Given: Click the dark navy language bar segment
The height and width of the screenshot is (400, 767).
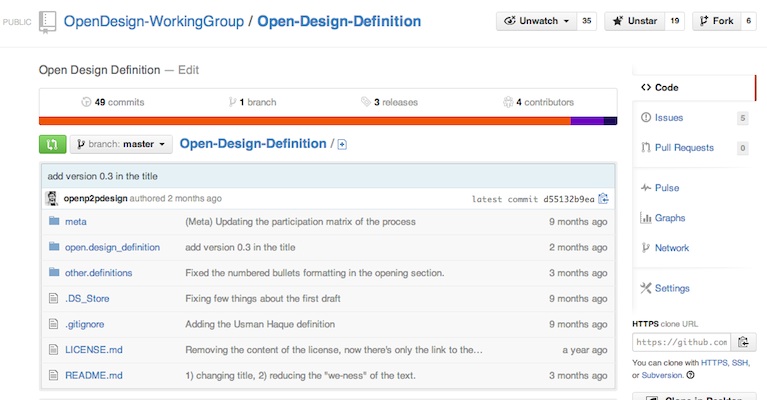Looking at the screenshot, I should (x=610, y=121).
